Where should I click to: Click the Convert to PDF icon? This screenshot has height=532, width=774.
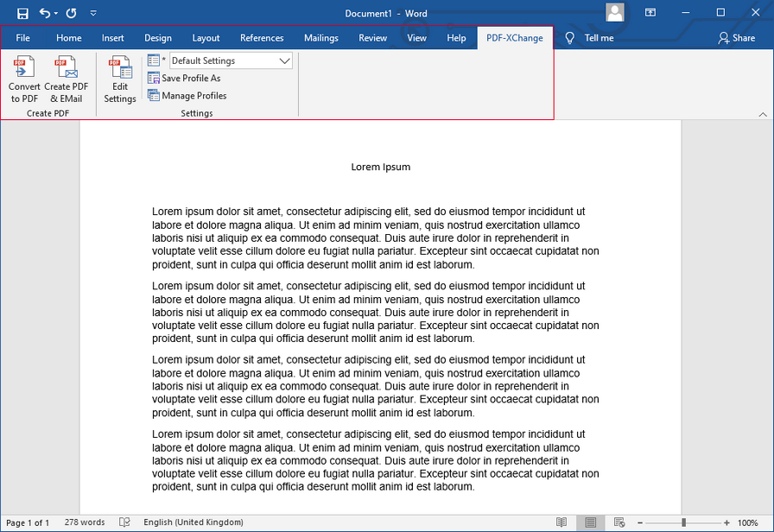(24, 69)
